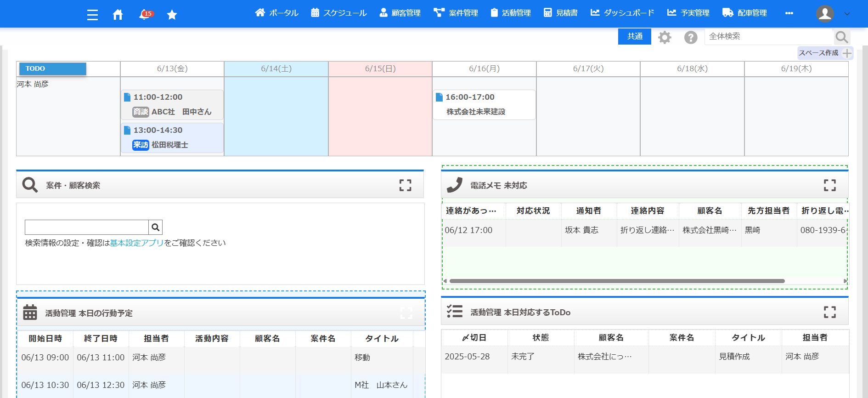Maximize the 電話メモ 未対応 panel
The image size is (868, 398).
coord(829,185)
